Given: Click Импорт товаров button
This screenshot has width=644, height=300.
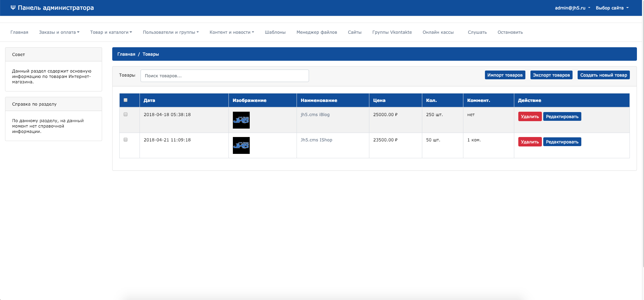Looking at the screenshot, I should pyautogui.click(x=505, y=75).
